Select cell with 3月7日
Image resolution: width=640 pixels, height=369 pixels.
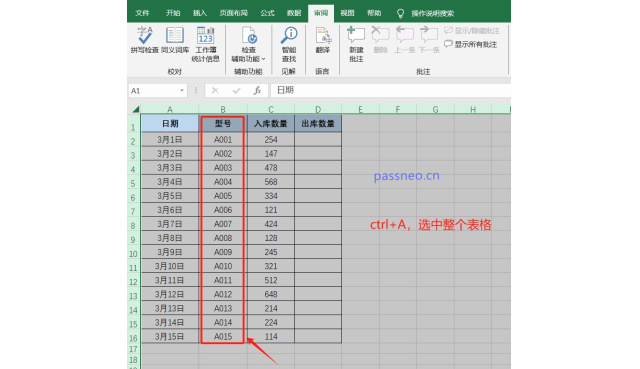(170, 224)
